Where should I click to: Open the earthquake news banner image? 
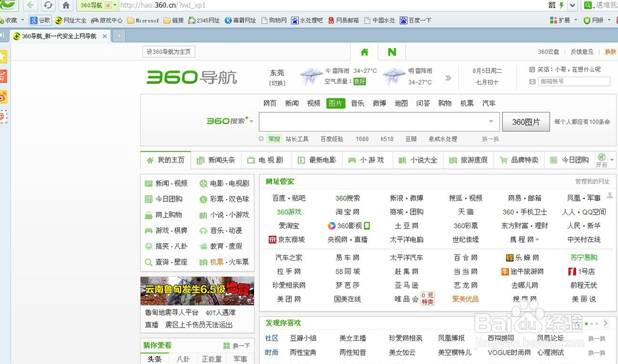[197, 291]
